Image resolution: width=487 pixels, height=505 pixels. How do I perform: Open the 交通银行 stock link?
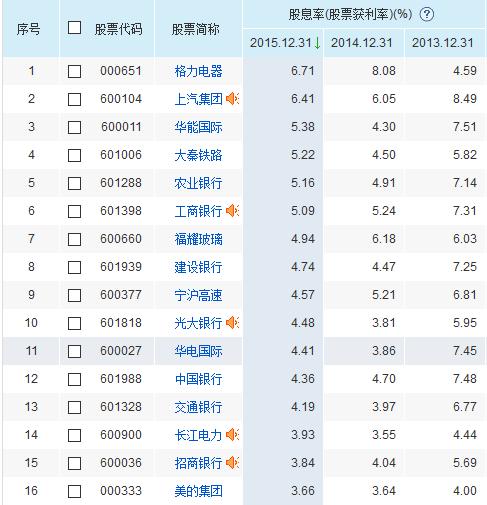click(x=198, y=407)
